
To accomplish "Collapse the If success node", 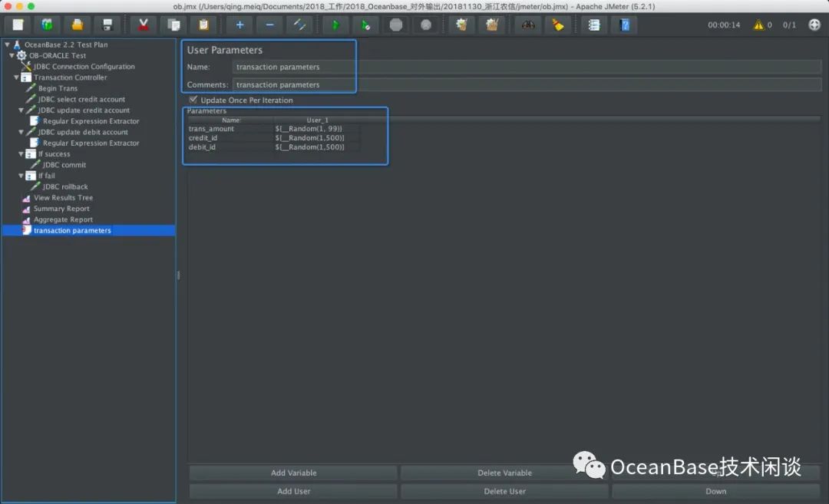I will click(x=21, y=154).
